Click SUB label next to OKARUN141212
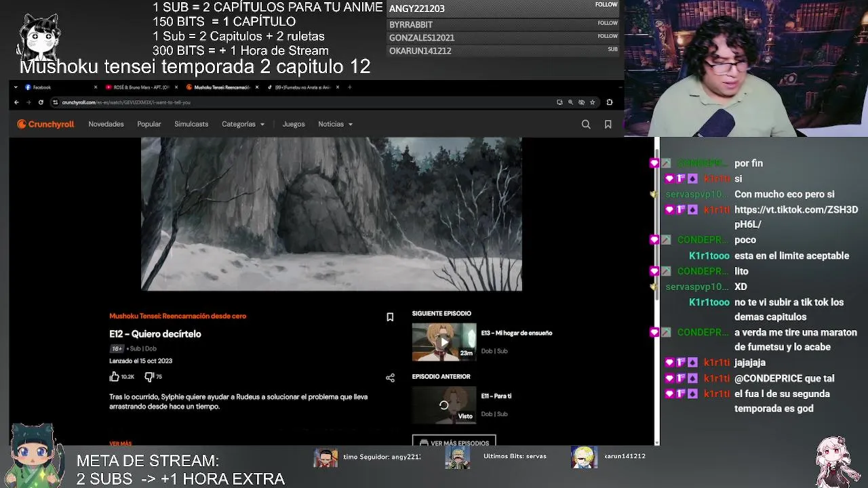This screenshot has width=868, height=488. pos(612,49)
